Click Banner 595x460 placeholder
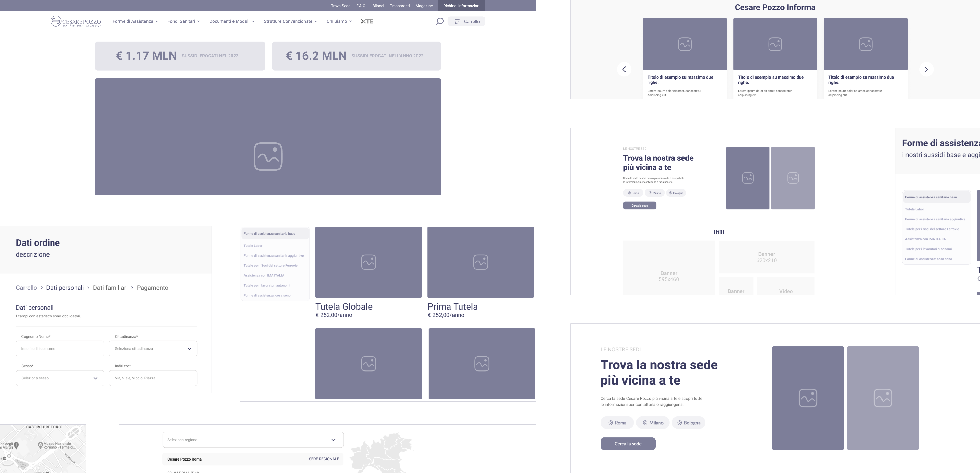Viewport: 980px width, 473px height. click(669, 267)
